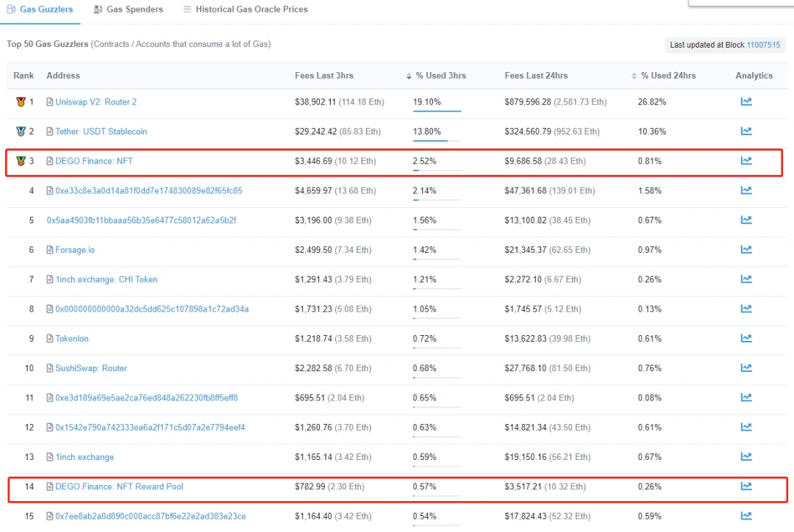This screenshot has width=794, height=532.
Task: Open the 1inch.exchange link at rank 13
Action: coord(85,457)
